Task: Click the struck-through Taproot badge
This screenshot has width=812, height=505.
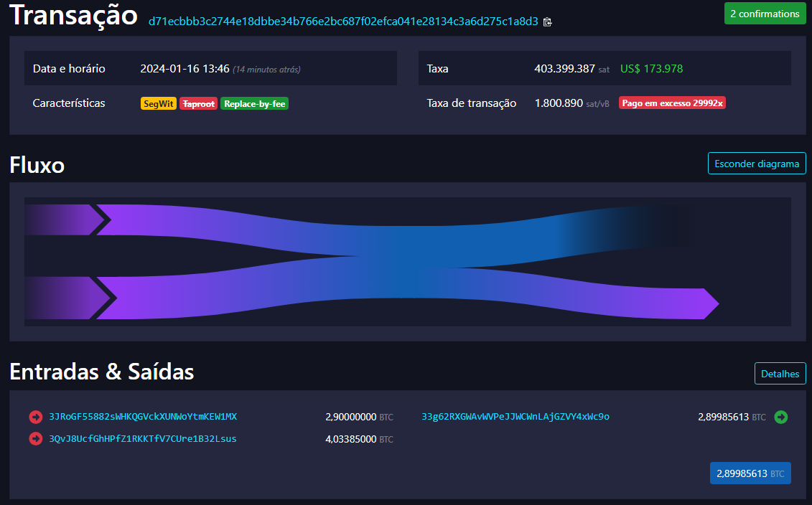Action: point(198,103)
